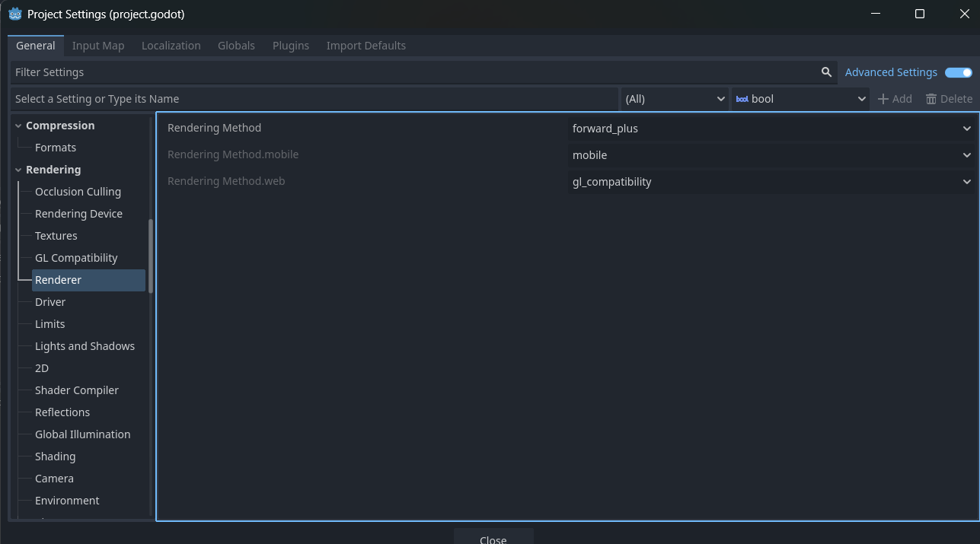
Task: Toggle the Advanced Settings switch
Action: (x=958, y=72)
